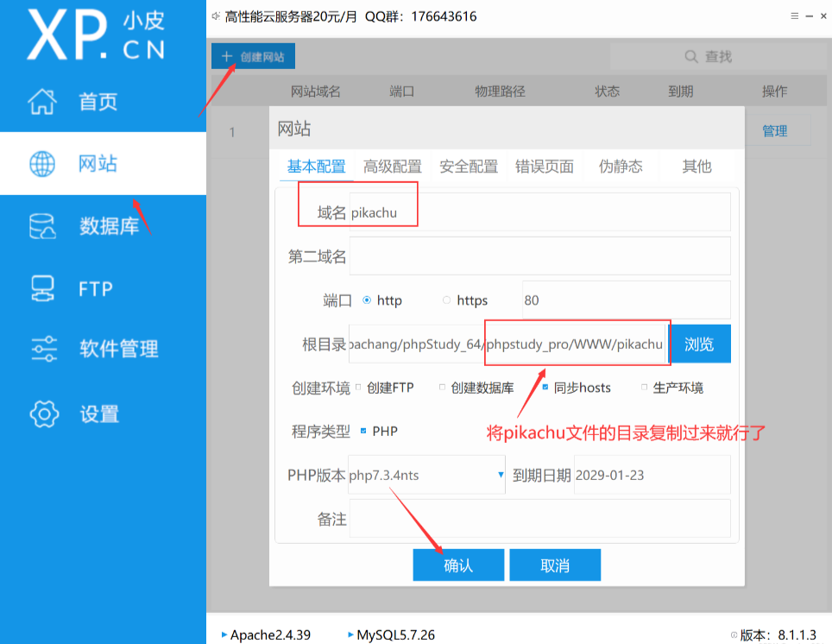This screenshot has width=832, height=644.
Task: Switch to the 基本配置 tab
Action: pos(316,166)
